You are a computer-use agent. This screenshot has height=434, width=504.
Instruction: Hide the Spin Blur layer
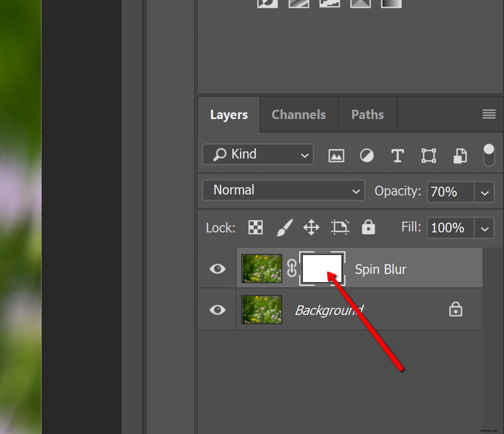point(217,268)
